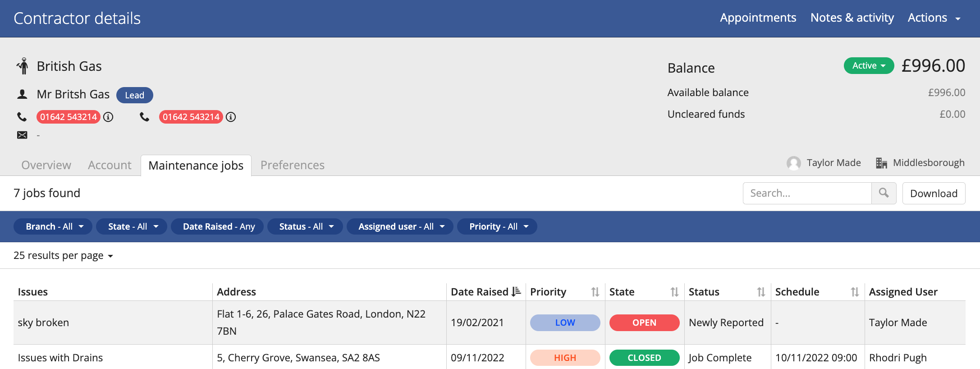Sort by Date Raised descending icon
Screen dimensions: 980x369
(516, 292)
